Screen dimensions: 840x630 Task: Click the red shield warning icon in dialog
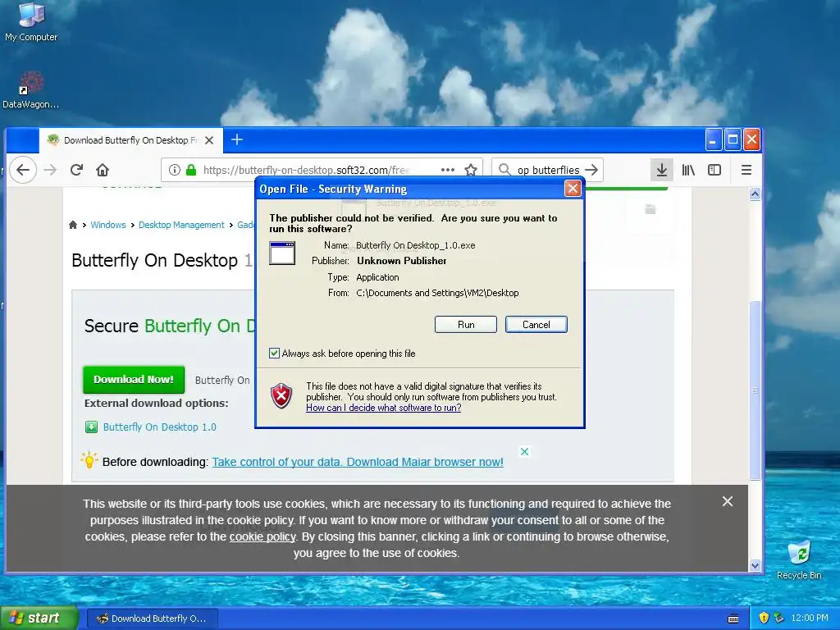(x=281, y=396)
